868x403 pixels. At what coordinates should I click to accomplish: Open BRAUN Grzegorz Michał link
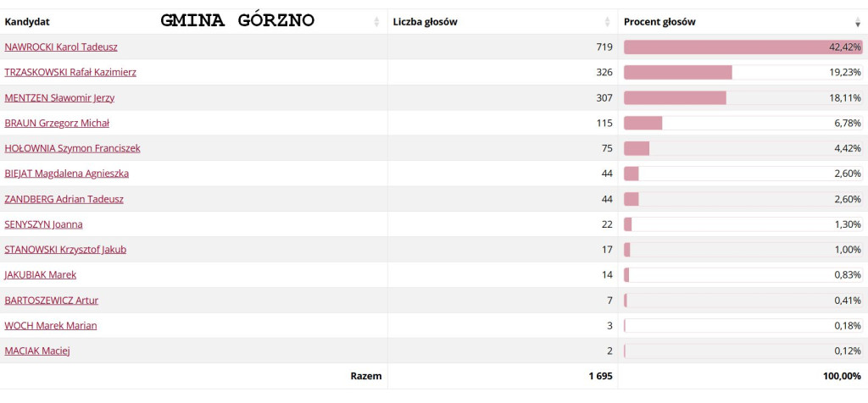pos(57,124)
